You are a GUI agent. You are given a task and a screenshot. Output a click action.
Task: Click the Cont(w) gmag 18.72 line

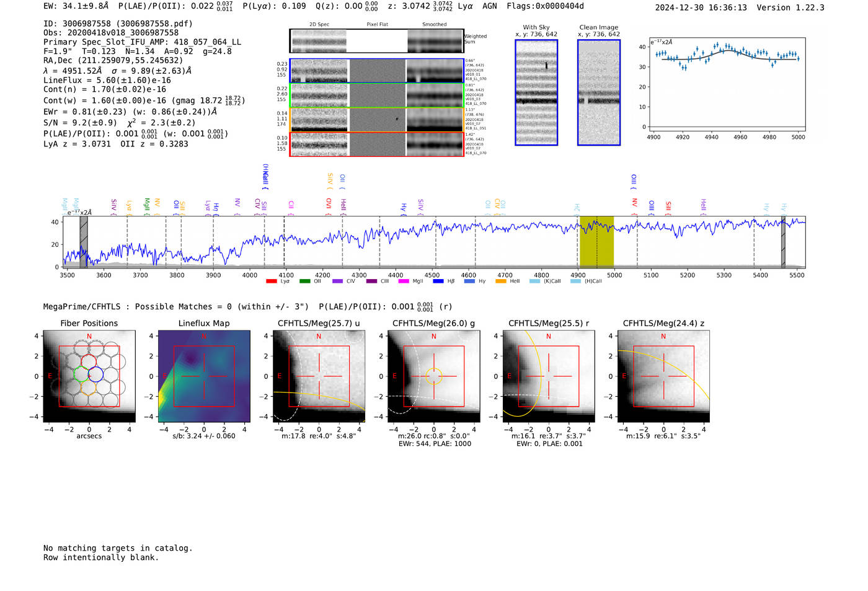[144, 100]
